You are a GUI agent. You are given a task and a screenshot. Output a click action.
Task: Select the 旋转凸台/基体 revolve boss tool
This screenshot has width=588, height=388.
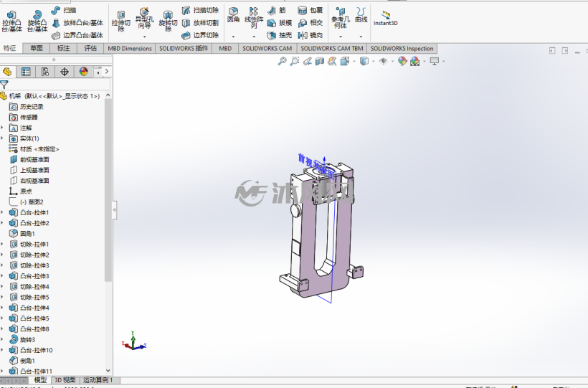37,21
